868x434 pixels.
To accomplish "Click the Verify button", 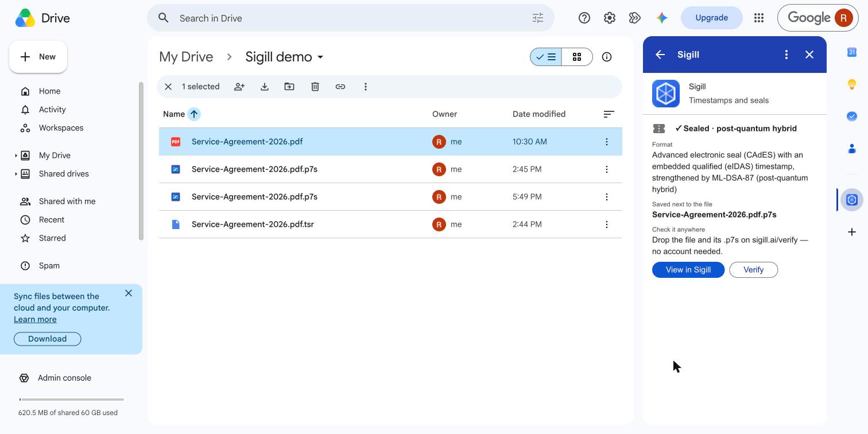I will point(754,270).
